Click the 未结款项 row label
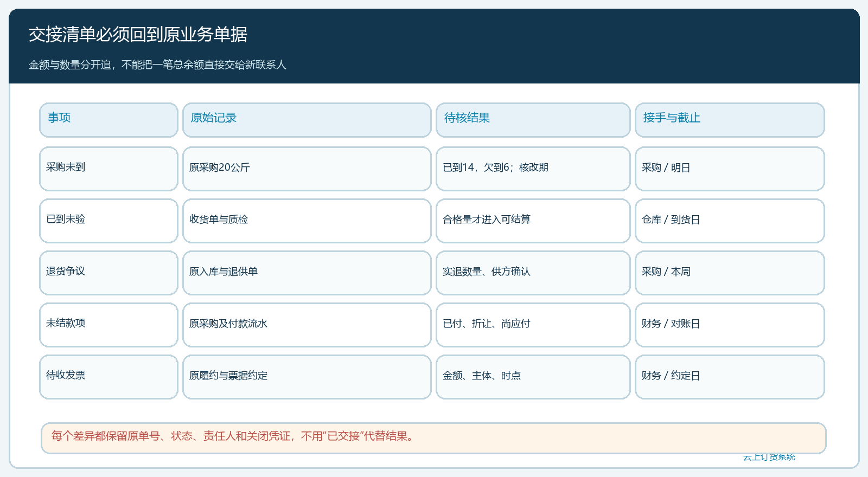The width and height of the screenshot is (868, 477). tap(108, 325)
